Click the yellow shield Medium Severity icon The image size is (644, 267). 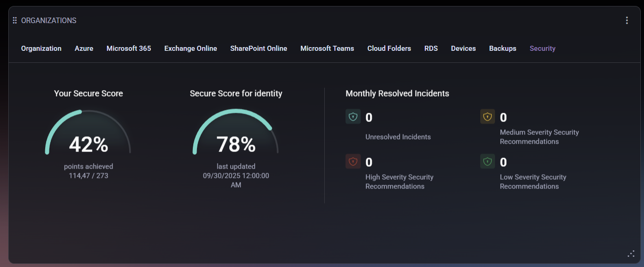coord(487,116)
